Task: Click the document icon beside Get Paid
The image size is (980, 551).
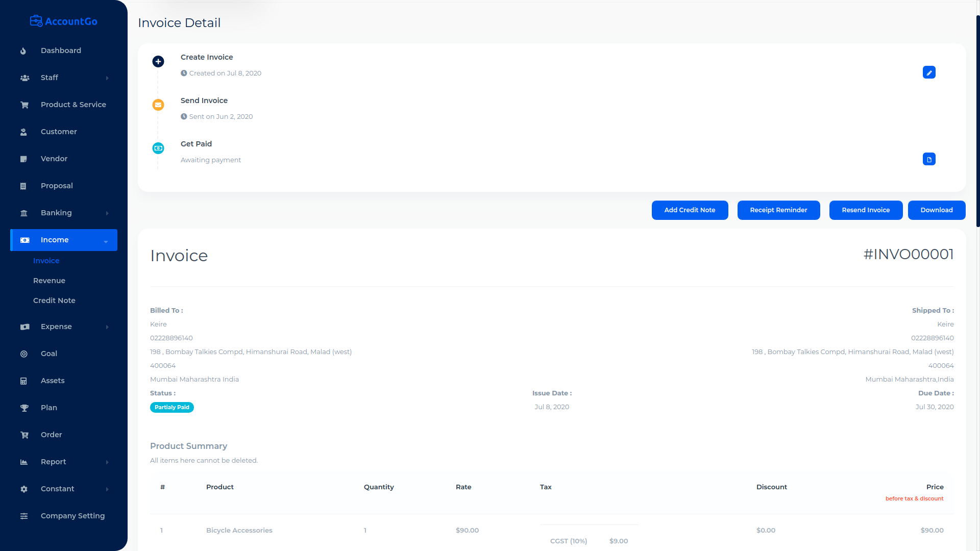Action: (929, 159)
